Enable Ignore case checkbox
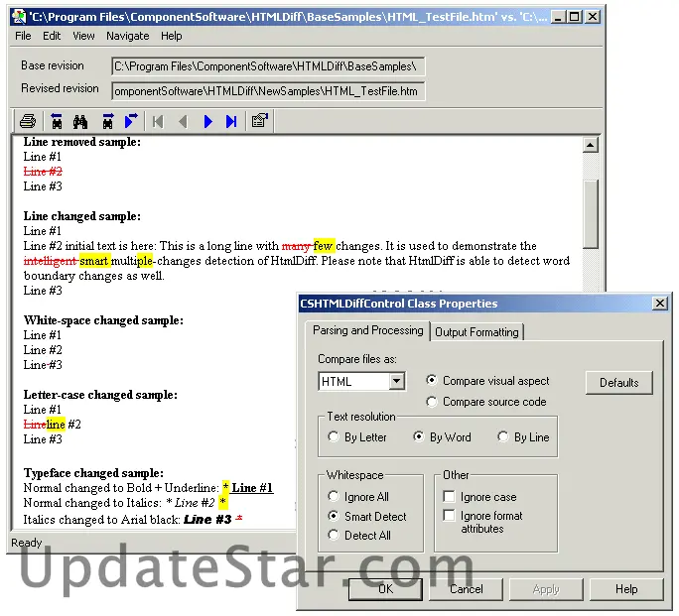 tap(449, 497)
